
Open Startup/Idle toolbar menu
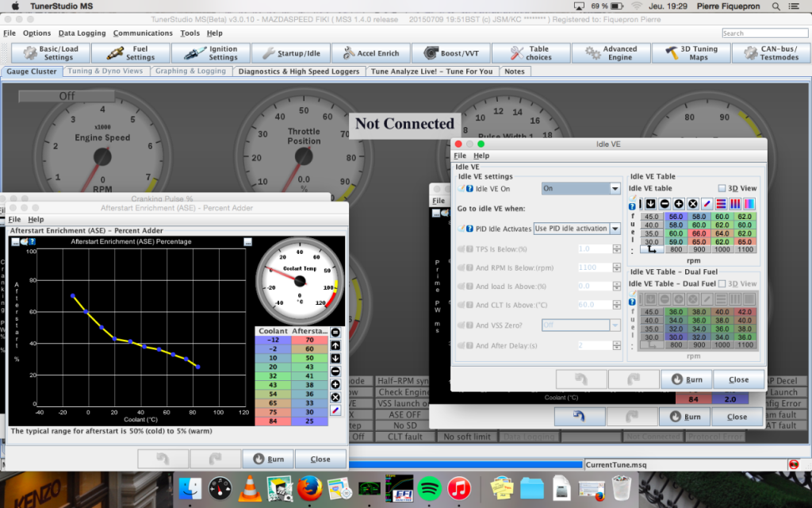coord(291,53)
